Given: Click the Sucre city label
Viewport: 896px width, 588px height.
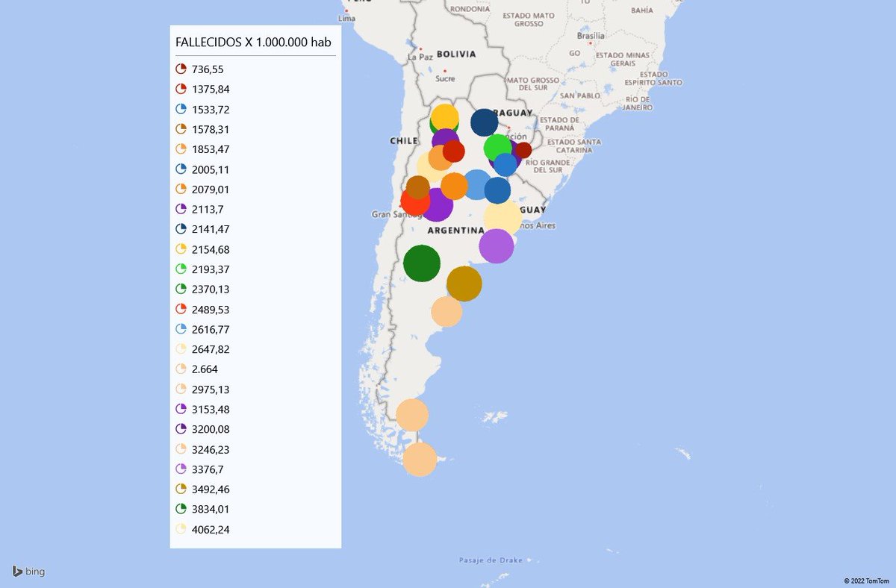Looking at the screenshot, I should pos(445,78).
